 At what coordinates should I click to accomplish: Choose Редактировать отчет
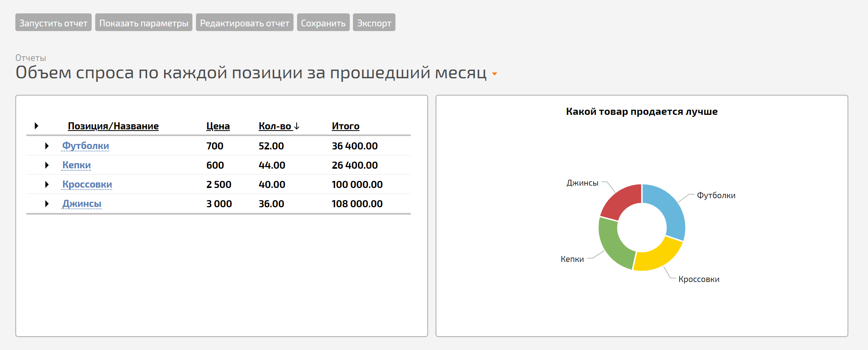click(245, 22)
